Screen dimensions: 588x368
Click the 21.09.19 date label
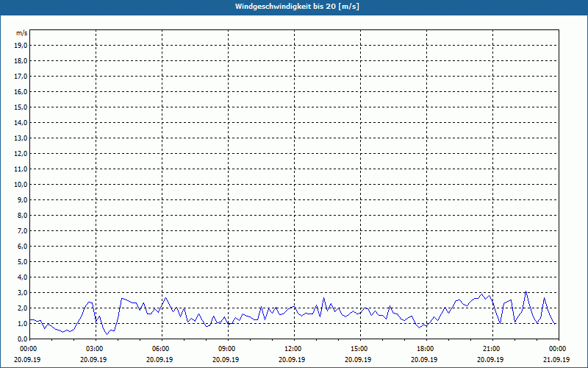[558, 359]
